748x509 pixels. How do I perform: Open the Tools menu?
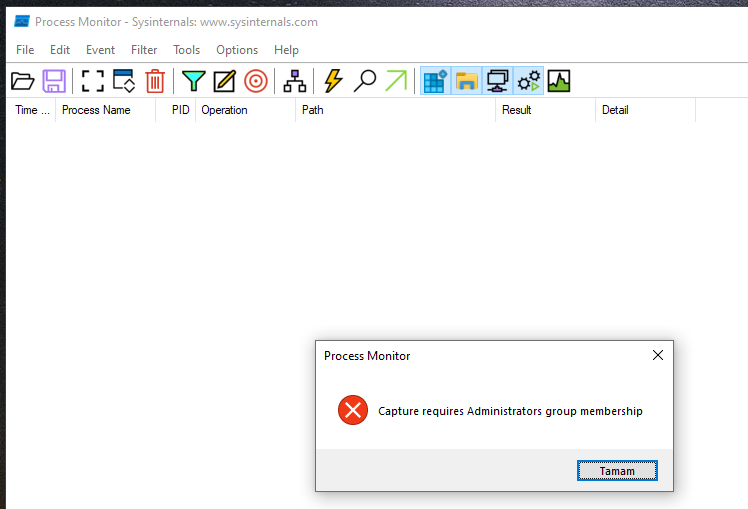point(187,50)
